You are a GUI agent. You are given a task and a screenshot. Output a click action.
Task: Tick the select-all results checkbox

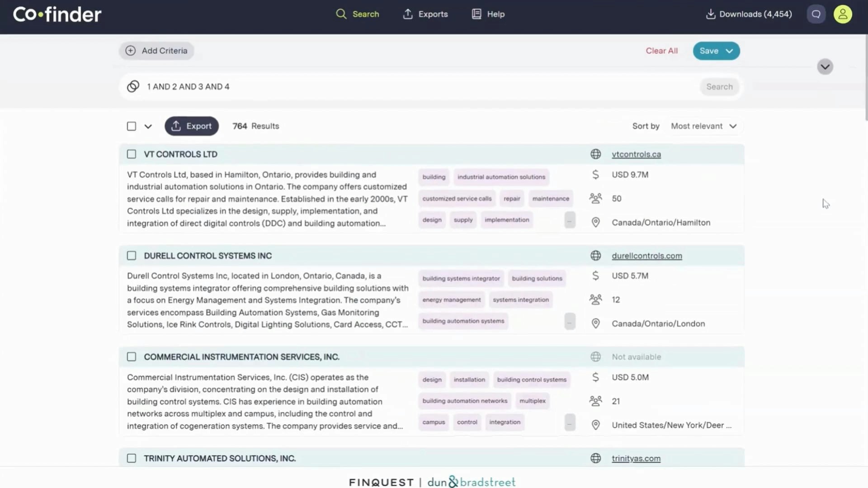pyautogui.click(x=132, y=126)
